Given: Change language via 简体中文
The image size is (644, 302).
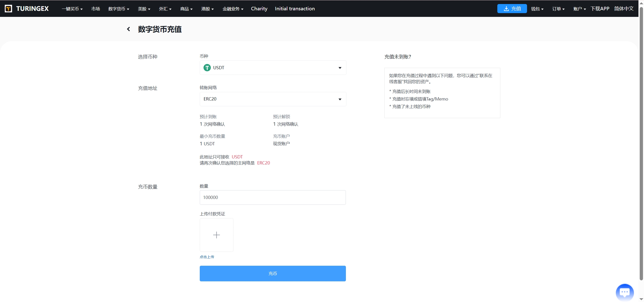Looking at the screenshot, I should pyautogui.click(x=624, y=9).
